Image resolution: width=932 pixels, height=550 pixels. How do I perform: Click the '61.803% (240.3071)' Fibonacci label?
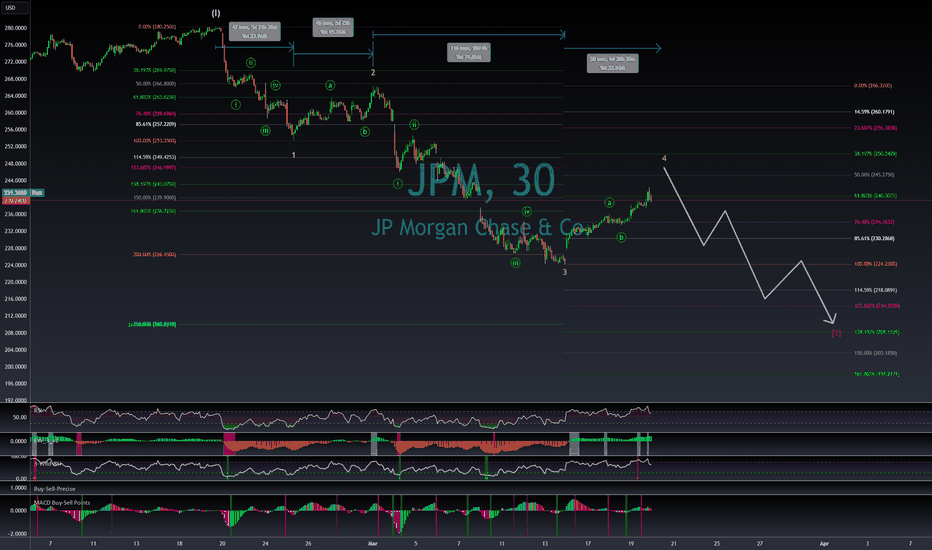(x=876, y=196)
